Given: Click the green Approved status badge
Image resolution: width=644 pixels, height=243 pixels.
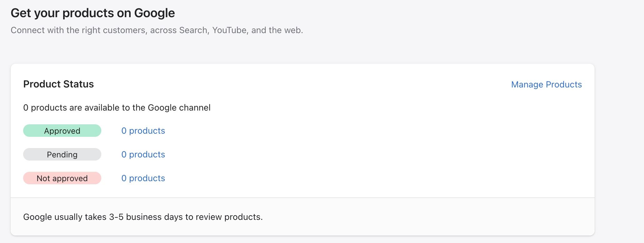Looking at the screenshot, I should [62, 131].
